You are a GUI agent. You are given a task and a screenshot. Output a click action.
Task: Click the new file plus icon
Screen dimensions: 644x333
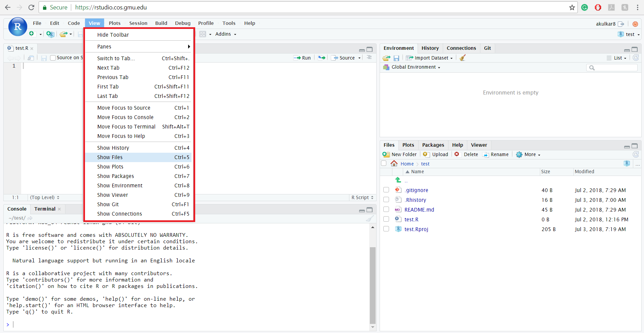pos(32,34)
